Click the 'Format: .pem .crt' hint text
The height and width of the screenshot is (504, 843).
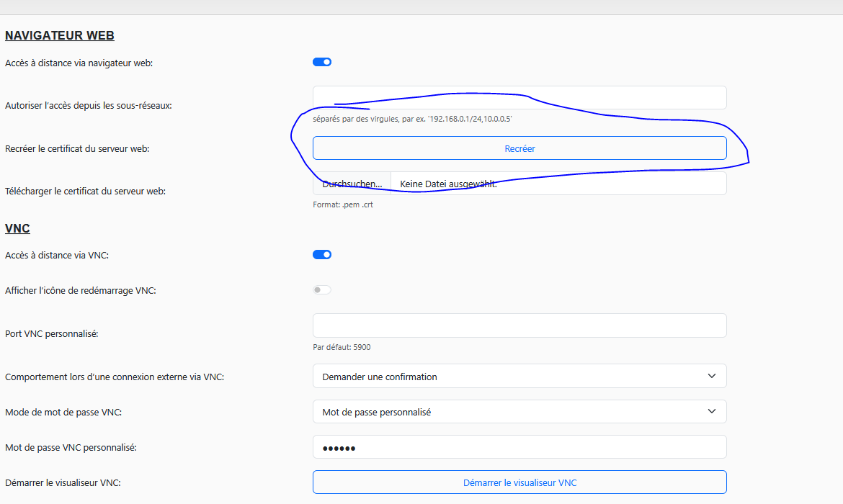coord(343,204)
